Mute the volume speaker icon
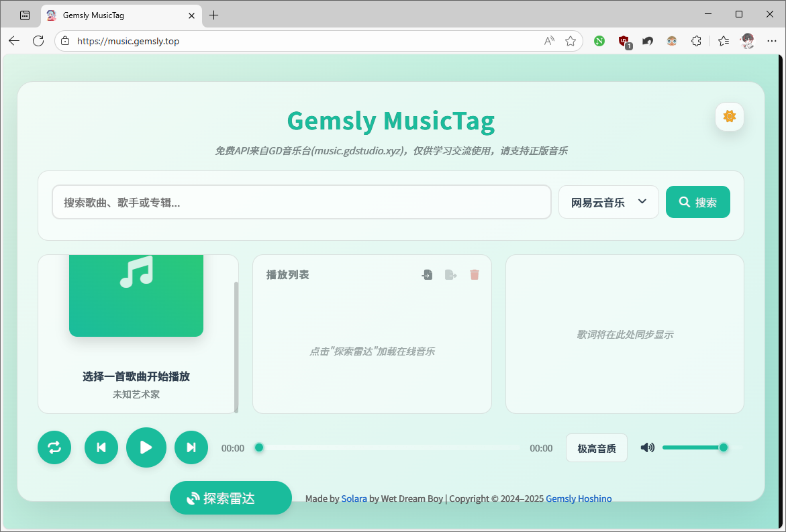 (647, 447)
